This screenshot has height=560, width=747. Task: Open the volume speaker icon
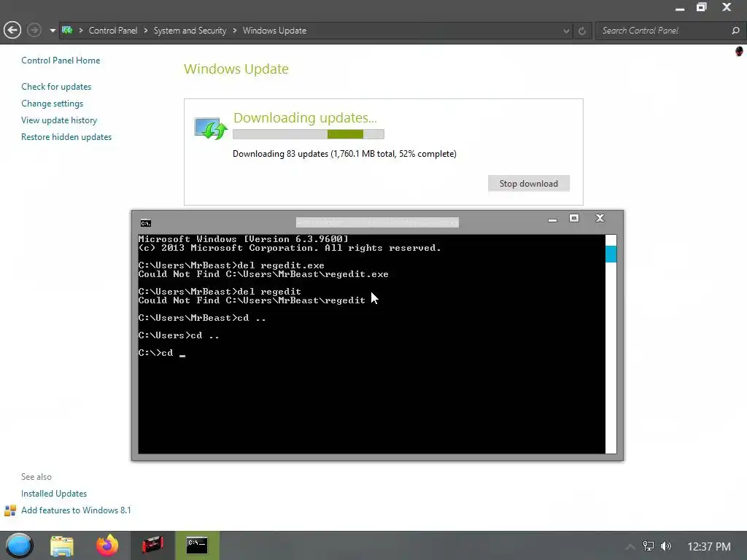(x=666, y=546)
